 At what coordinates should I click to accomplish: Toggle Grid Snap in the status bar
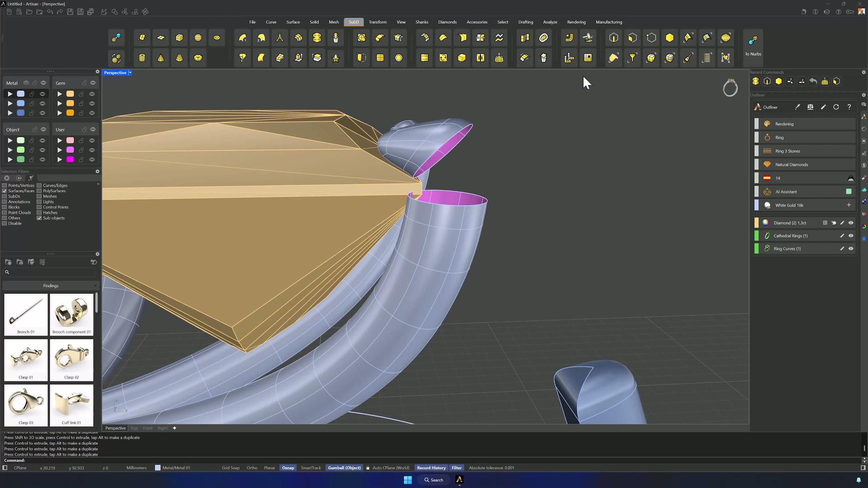(231, 468)
